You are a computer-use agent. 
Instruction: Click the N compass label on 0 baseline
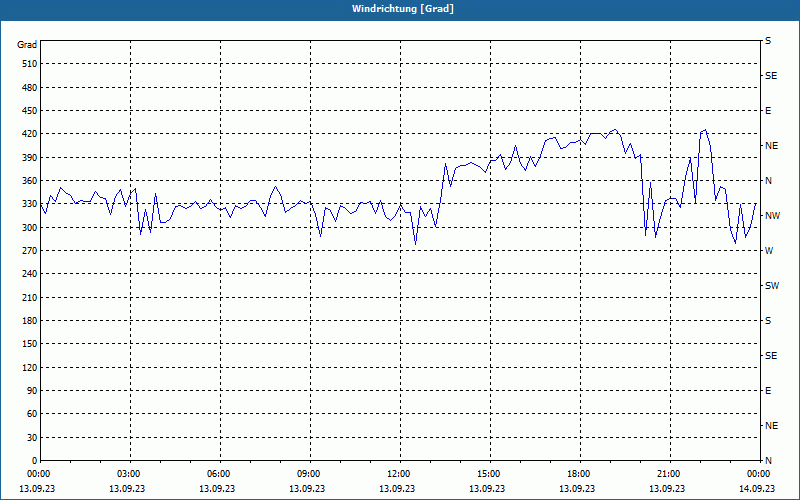(x=768, y=461)
